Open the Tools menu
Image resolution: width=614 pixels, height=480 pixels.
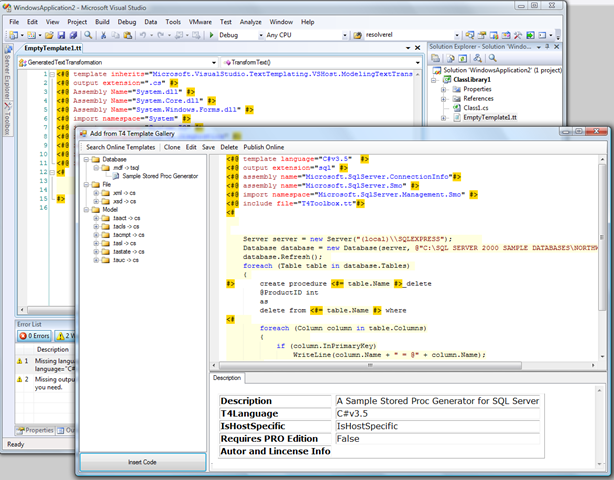173,22
